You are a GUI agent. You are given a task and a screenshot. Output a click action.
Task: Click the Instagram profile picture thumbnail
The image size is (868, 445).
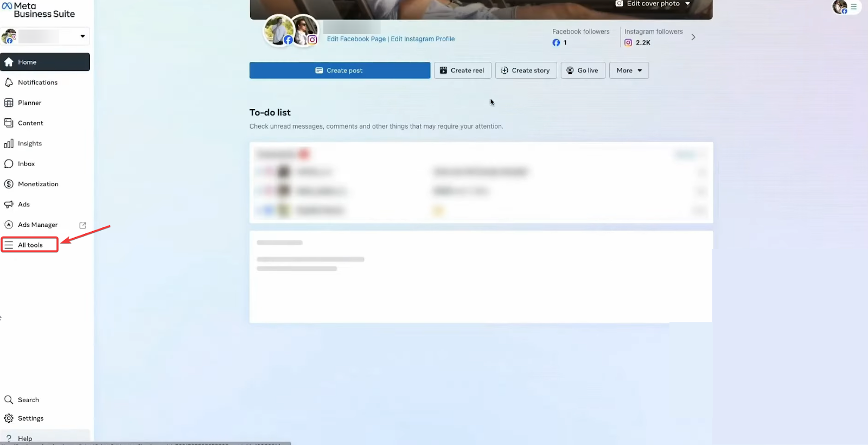pyautogui.click(x=304, y=30)
